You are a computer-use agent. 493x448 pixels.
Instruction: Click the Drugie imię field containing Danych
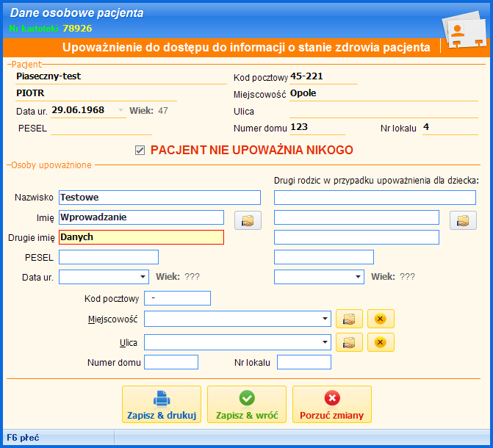click(141, 237)
